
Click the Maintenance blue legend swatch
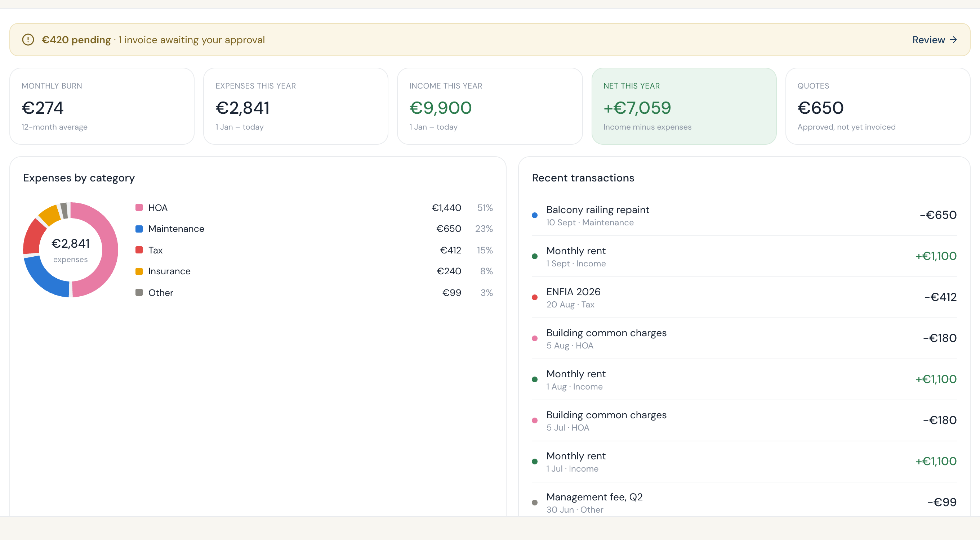pos(139,229)
